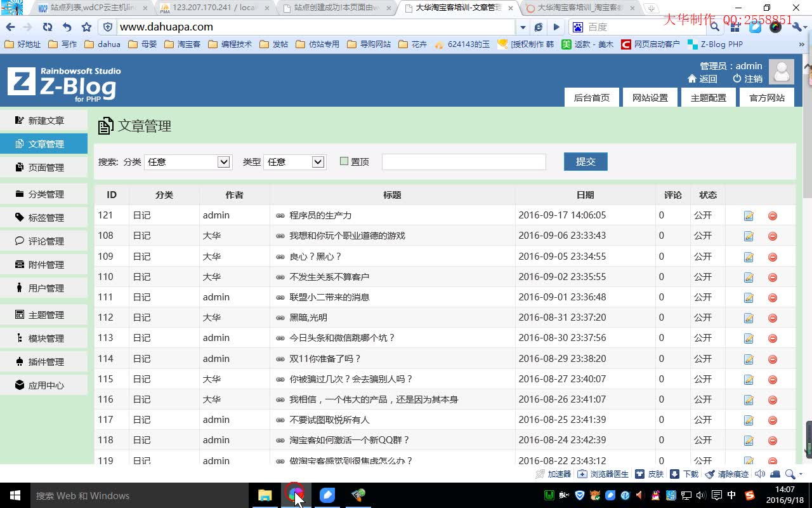Viewport: 812px width, 508px height.
Task: Open the 分类 dropdown
Action: pyautogui.click(x=187, y=162)
